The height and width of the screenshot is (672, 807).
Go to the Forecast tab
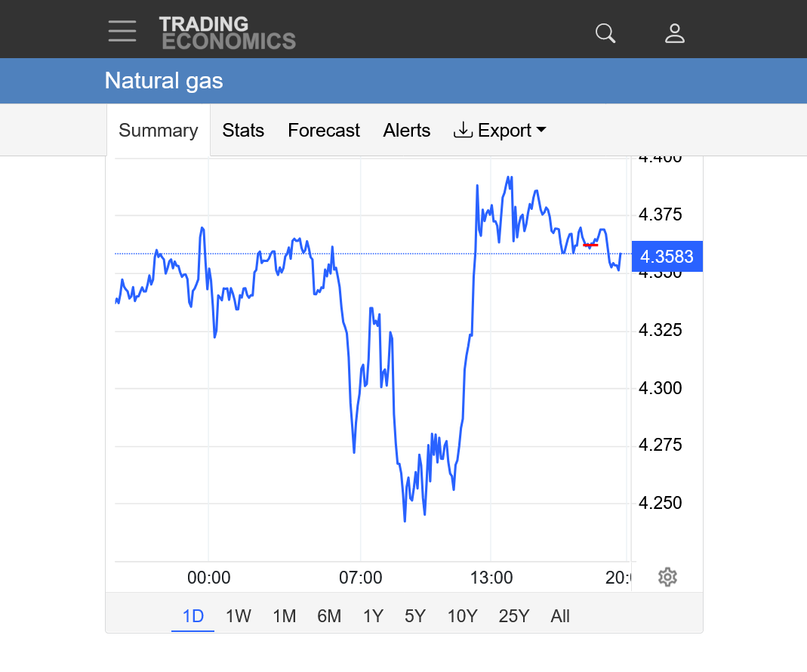[x=324, y=131]
